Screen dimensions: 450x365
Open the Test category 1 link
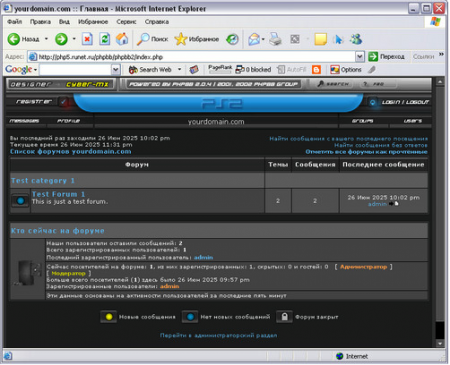click(43, 181)
